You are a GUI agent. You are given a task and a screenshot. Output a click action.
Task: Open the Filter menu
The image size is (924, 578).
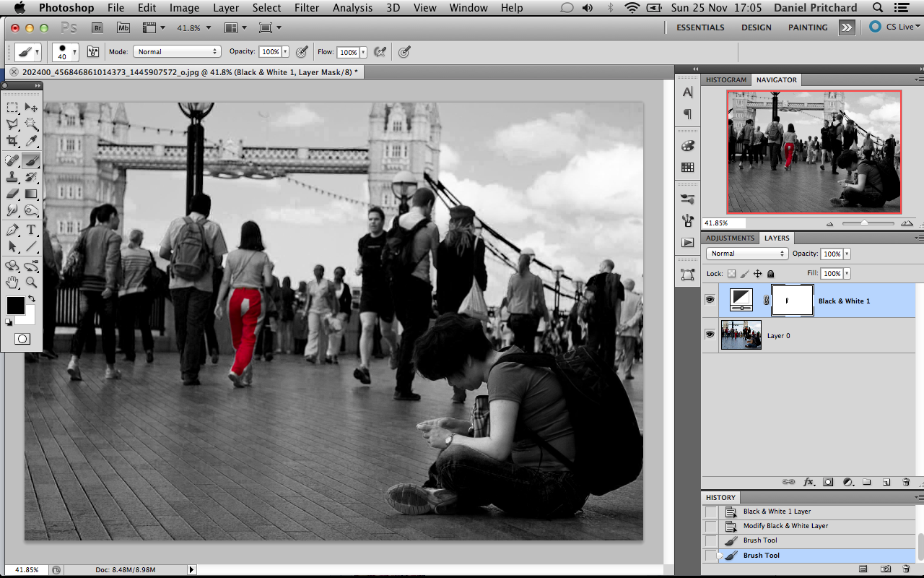click(x=307, y=8)
